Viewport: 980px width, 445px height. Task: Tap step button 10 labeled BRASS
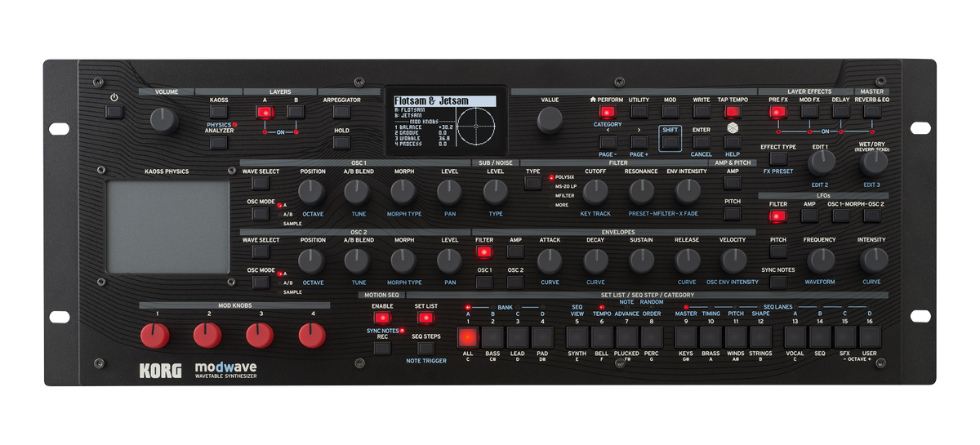coord(710,337)
